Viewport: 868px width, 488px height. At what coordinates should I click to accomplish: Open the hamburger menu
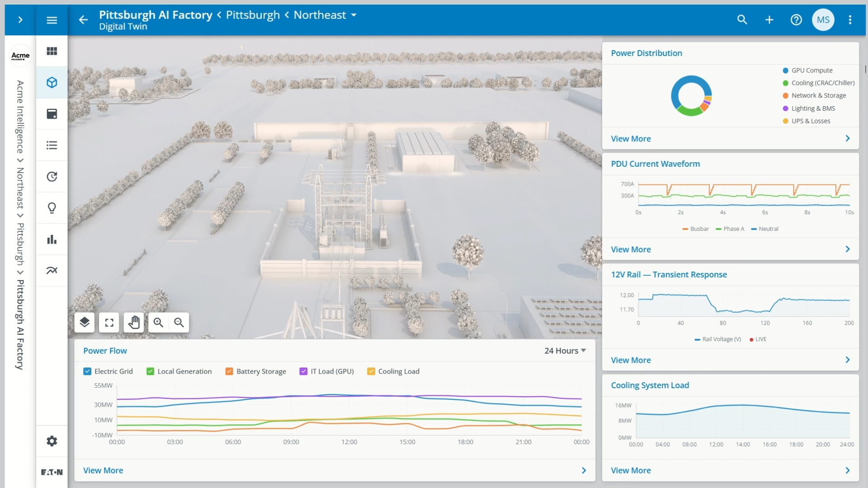[52, 20]
